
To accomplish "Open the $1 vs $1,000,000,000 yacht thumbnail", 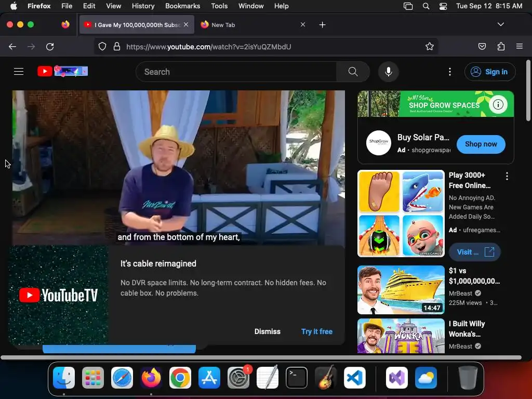I will pyautogui.click(x=401, y=290).
